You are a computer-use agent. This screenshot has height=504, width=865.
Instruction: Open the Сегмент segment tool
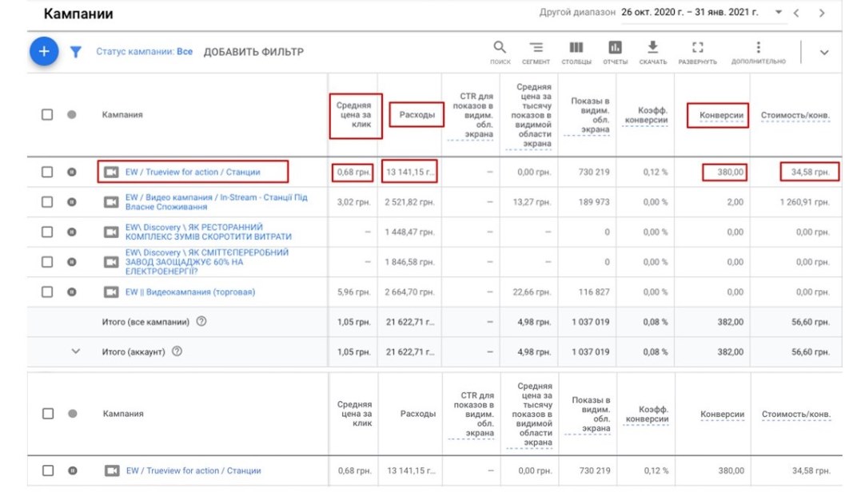(536, 53)
